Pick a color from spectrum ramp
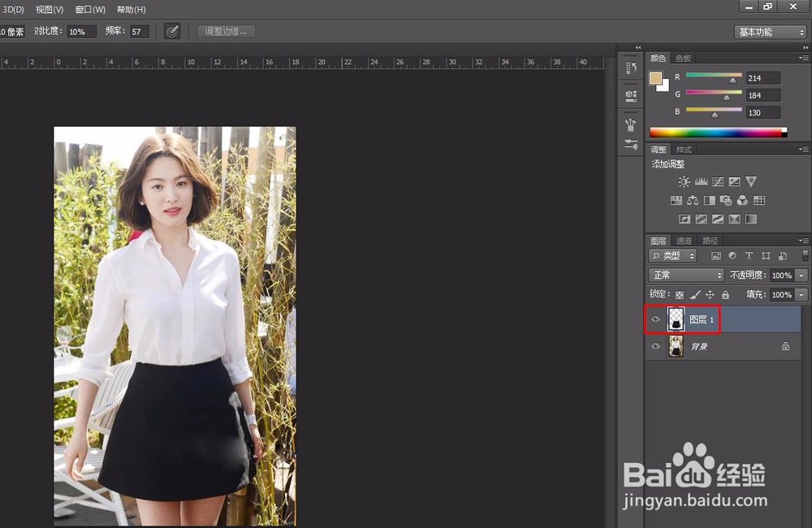Viewport: 812px width, 528px height. click(x=718, y=132)
